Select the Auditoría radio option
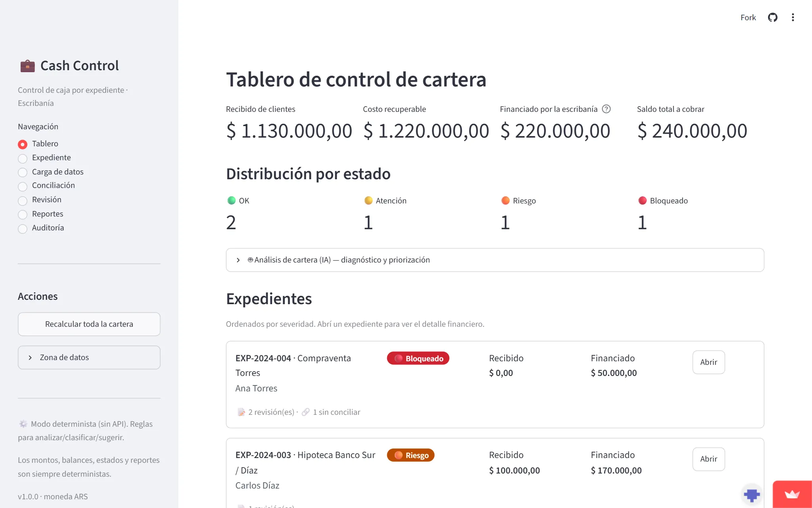The width and height of the screenshot is (812, 508). (x=23, y=228)
